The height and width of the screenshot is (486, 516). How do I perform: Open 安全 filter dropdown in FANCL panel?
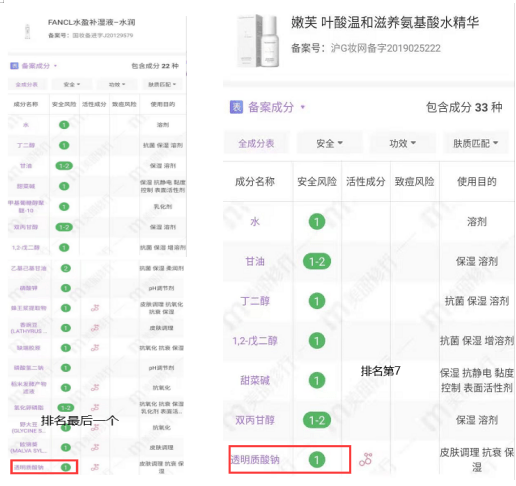(x=71, y=84)
